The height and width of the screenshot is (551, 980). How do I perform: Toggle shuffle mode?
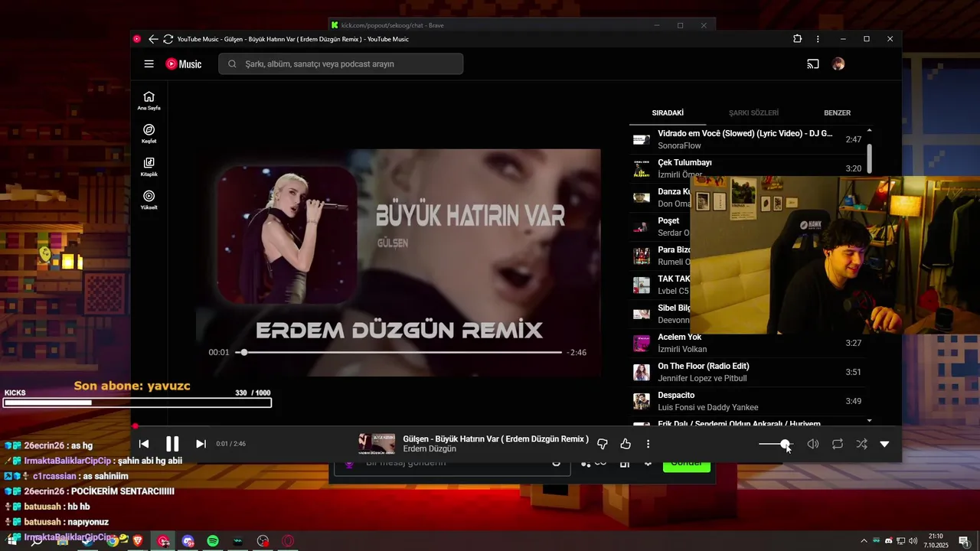coord(861,444)
